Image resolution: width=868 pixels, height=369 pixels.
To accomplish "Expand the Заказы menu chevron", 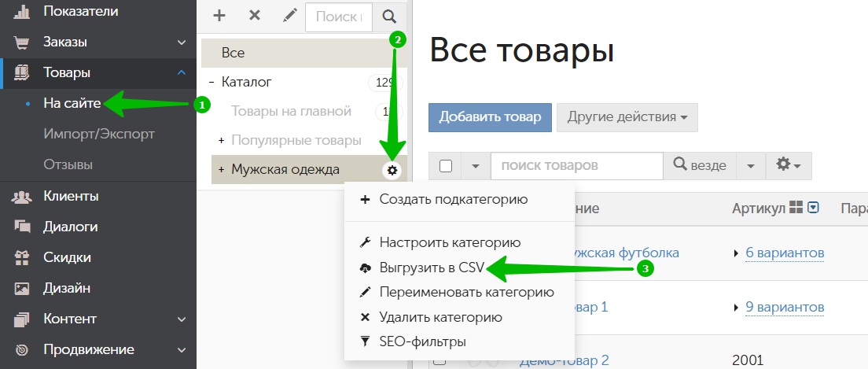I will click(x=182, y=42).
